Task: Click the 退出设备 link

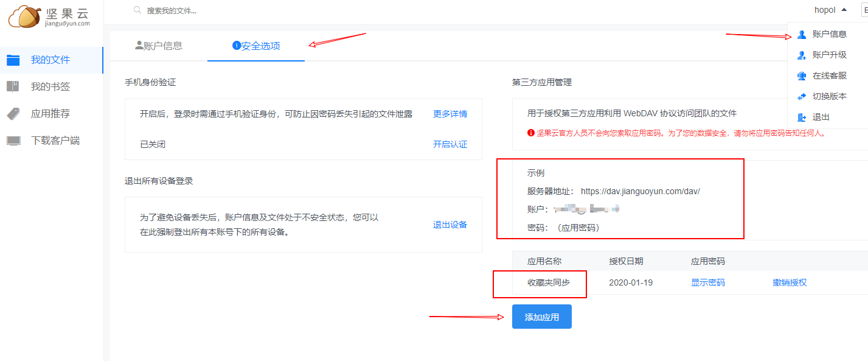Action: click(450, 225)
